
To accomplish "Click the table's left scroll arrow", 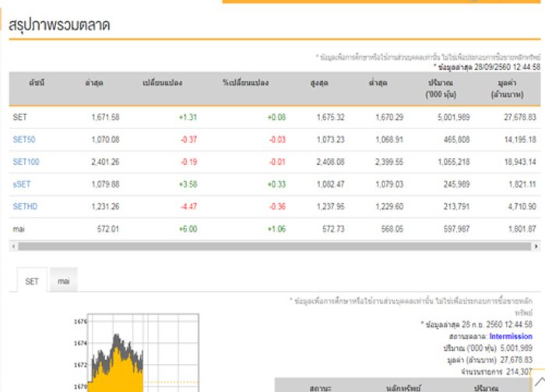I will (x=13, y=247).
